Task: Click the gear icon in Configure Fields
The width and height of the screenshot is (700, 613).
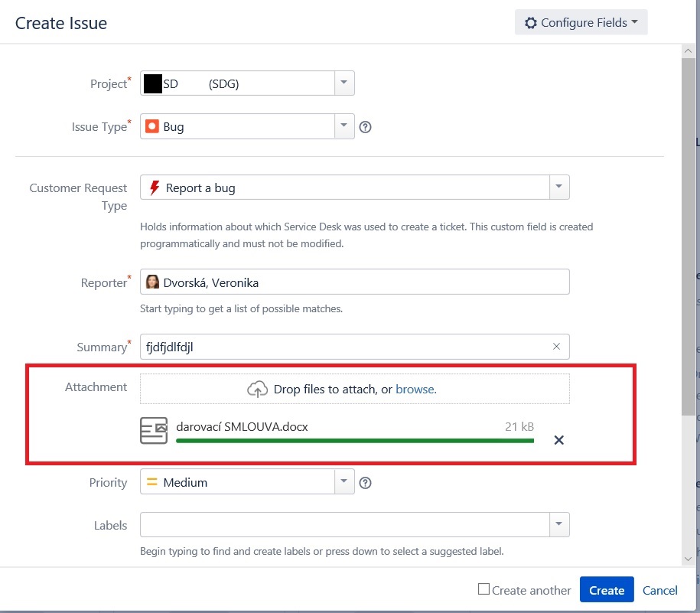Action: click(530, 23)
